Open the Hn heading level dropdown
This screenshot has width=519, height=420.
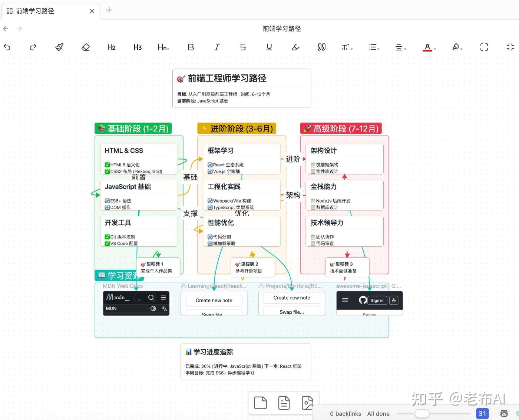pos(163,47)
